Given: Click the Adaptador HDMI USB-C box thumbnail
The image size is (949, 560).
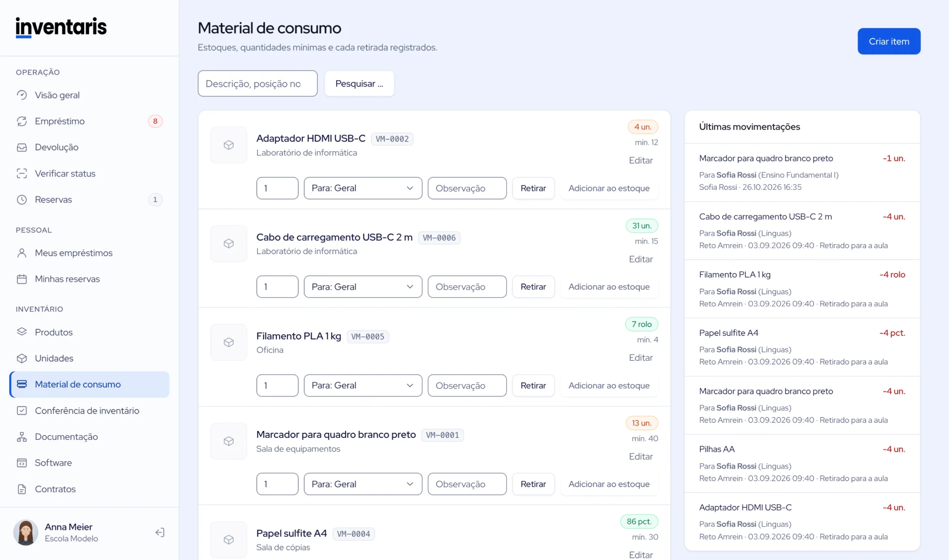Looking at the screenshot, I should [228, 145].
